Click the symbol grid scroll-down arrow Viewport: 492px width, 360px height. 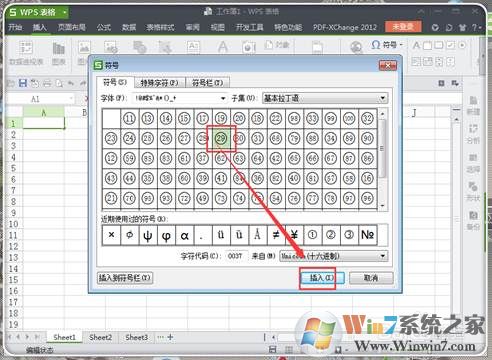coord(382,206)
